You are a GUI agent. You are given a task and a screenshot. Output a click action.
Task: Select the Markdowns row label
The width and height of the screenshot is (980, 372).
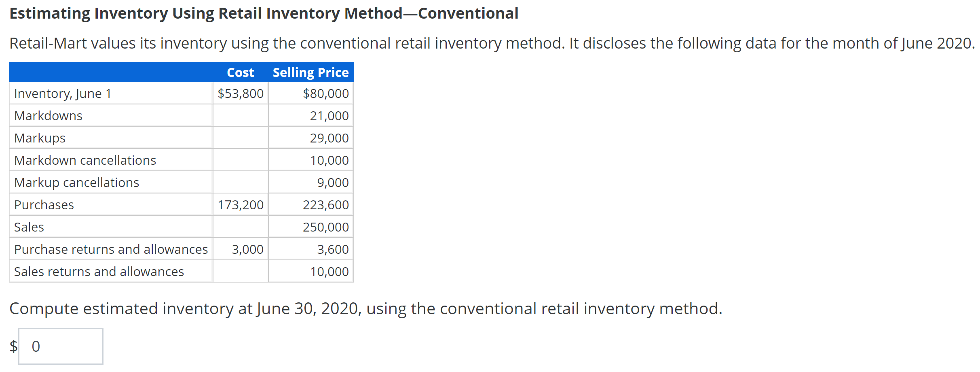(48, 115)
